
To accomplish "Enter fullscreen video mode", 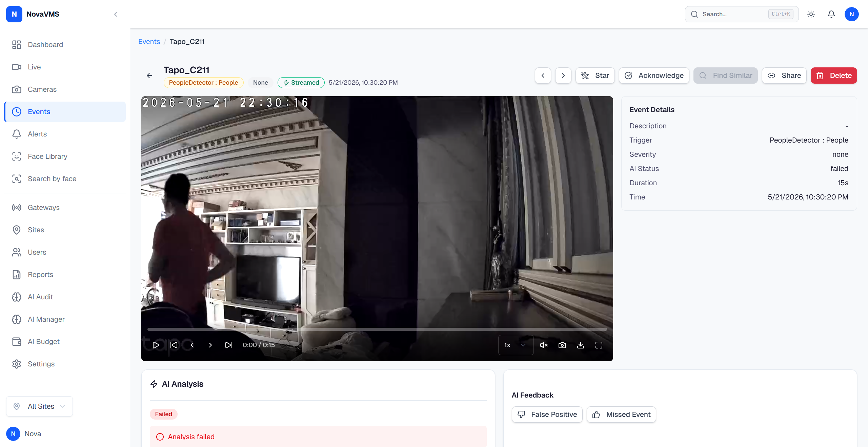I will (x=599, y=345).
